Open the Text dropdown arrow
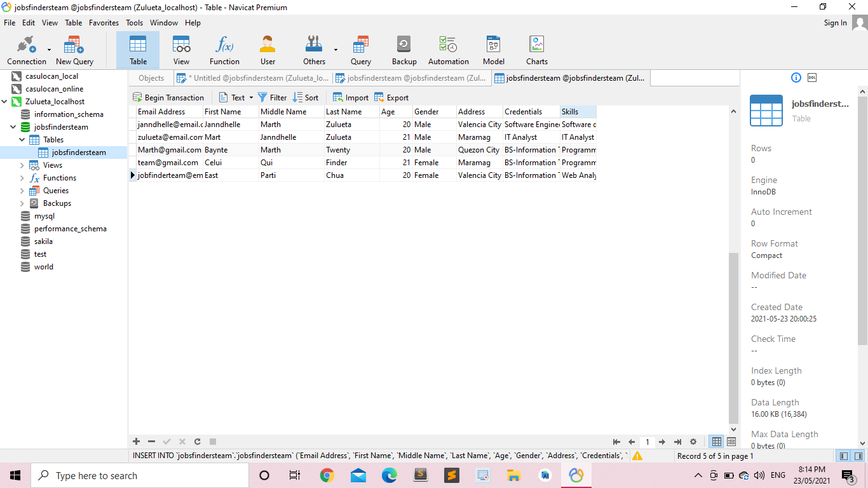This screenshot has width=868, height=488. point(251,98)
